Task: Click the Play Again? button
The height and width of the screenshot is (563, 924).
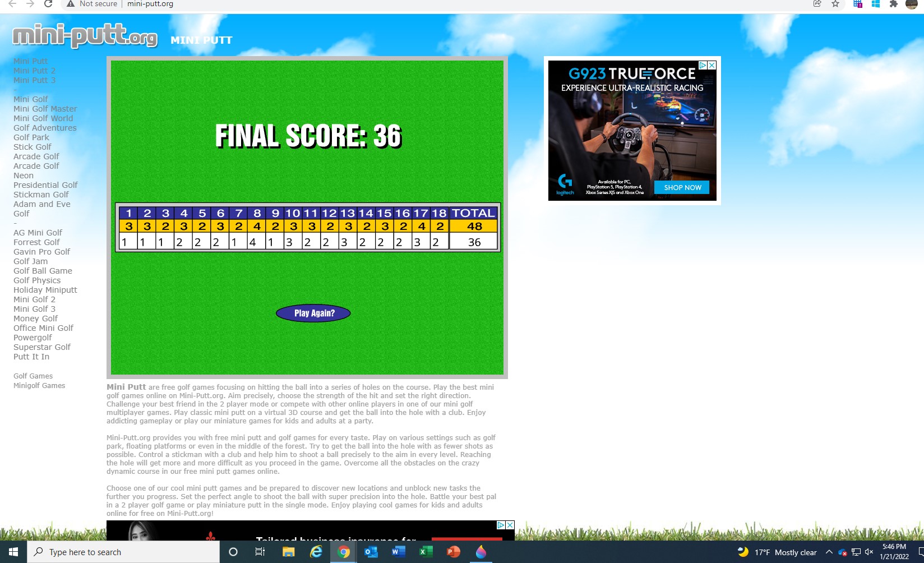Action: (x=313, y=313)
